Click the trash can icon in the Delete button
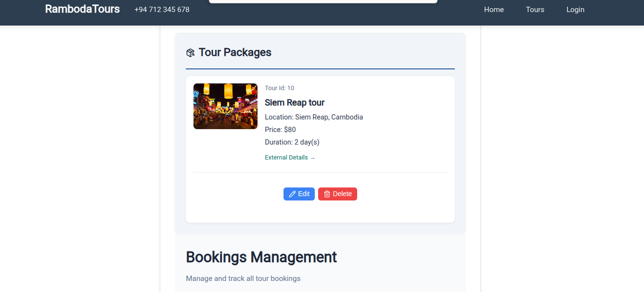Screen dimensions: 644x292 327,194
